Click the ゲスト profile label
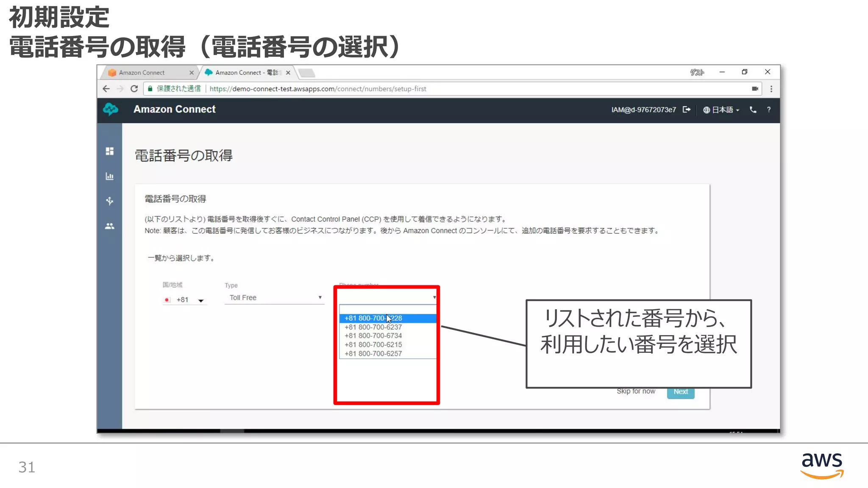The image size is (868, 488). point(697,72)
